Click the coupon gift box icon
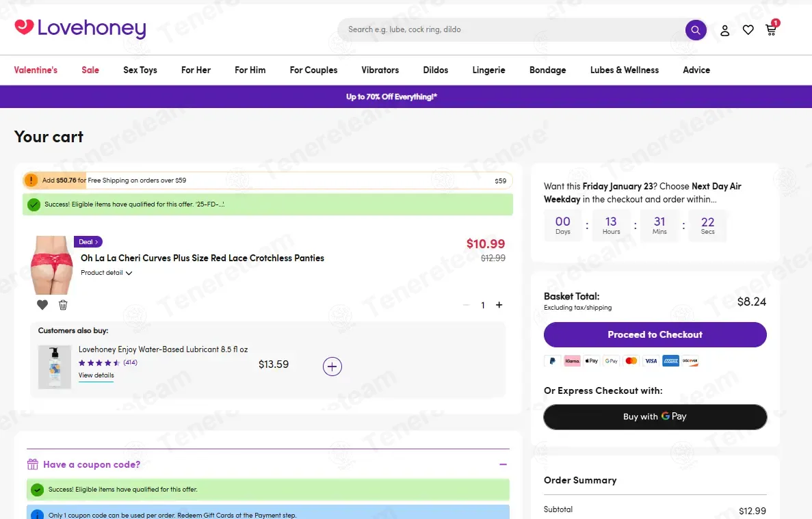Screen dimensions: 812x519 tap(33, 464)
